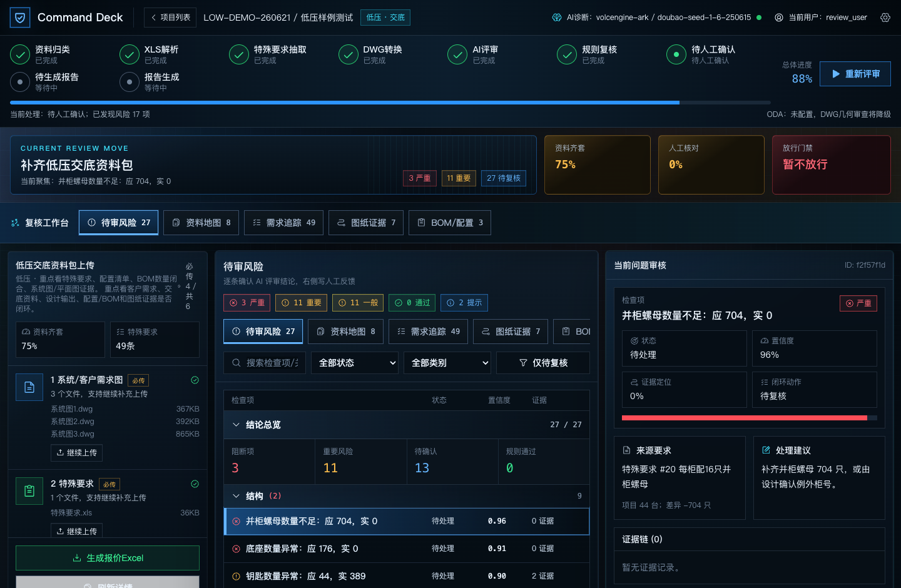
Task: Click the DWG转换 step check icon
Action: coord(349,54)
